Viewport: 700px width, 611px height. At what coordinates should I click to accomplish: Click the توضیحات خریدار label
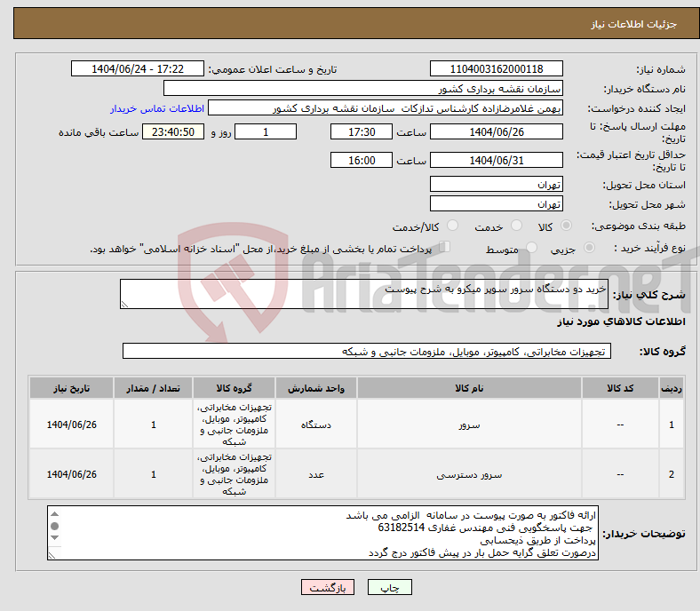point(644,534)
